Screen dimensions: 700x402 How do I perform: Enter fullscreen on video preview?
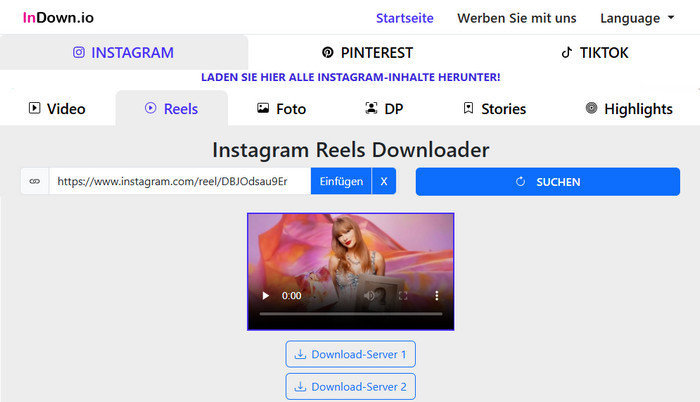pyautogui.click(x=403, y=296)
